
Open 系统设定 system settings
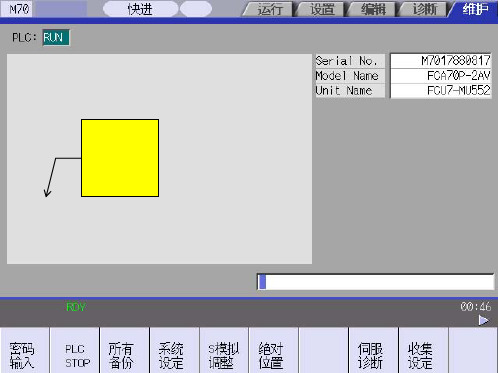tap(174, 351)
